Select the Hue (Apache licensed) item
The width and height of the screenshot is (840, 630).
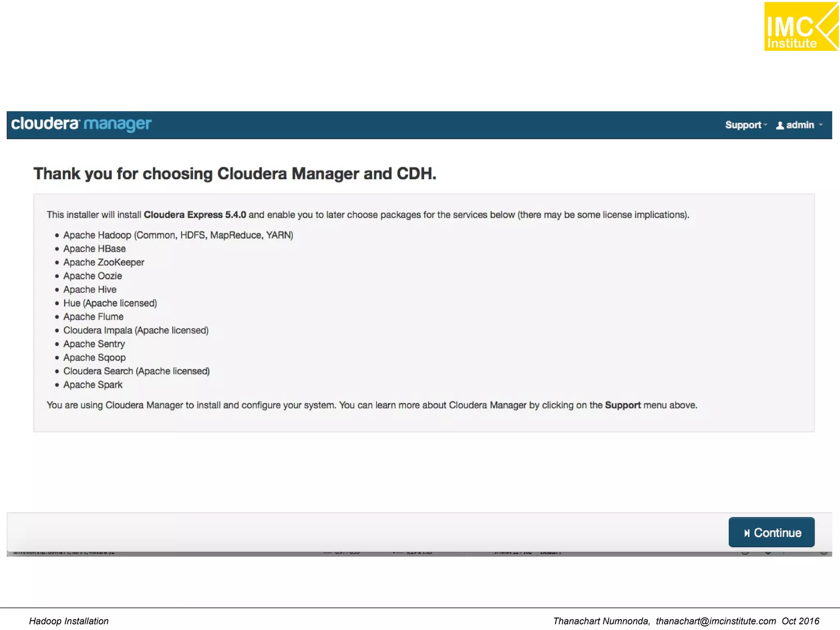click(x=110, y=303)
